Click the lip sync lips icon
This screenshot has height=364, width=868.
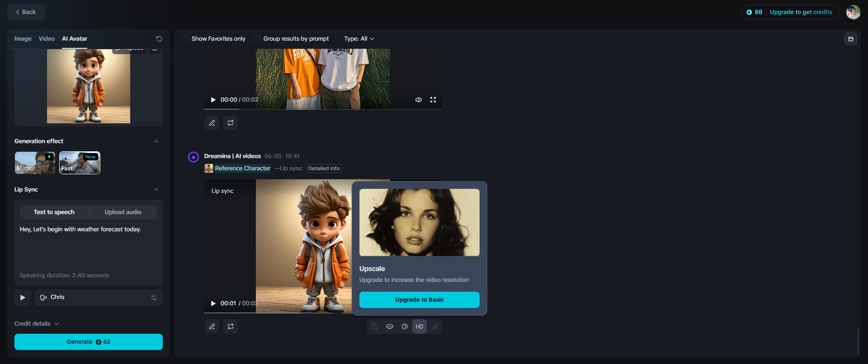[390, 327]
